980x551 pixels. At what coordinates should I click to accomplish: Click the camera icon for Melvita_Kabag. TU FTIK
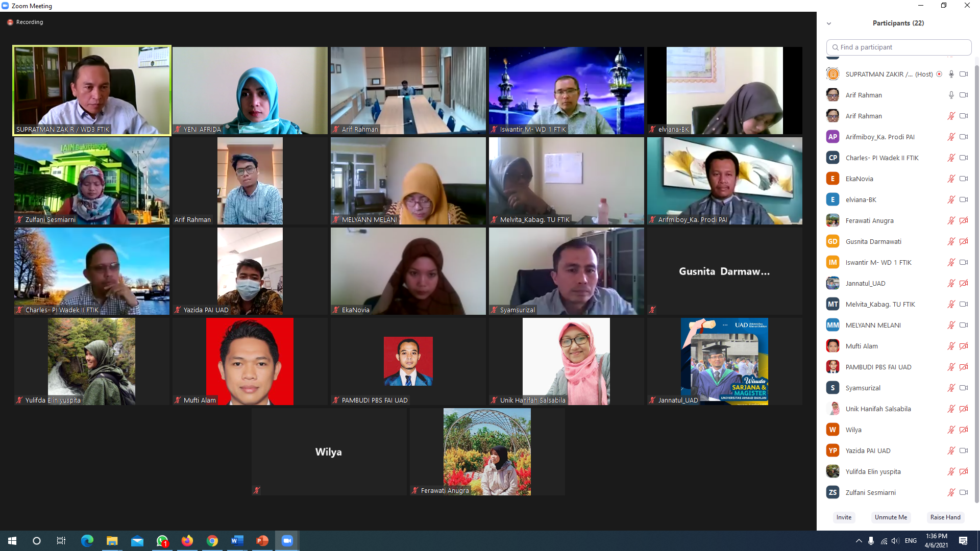[964, 304]
